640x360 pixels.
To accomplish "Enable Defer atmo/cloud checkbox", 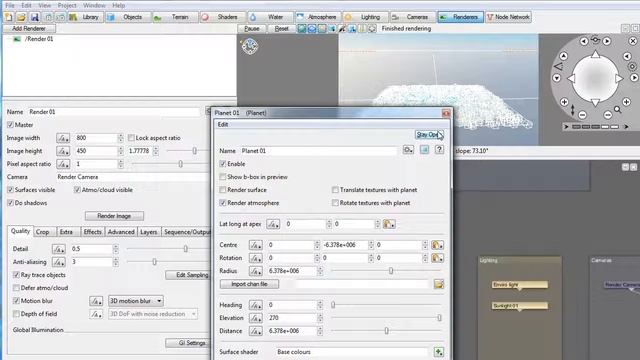I will (x=16, y=288).
